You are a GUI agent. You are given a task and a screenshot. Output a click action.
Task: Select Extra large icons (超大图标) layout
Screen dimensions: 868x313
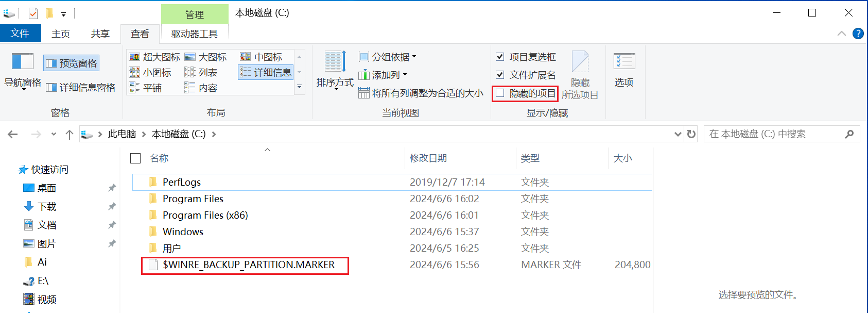[155, 57]
